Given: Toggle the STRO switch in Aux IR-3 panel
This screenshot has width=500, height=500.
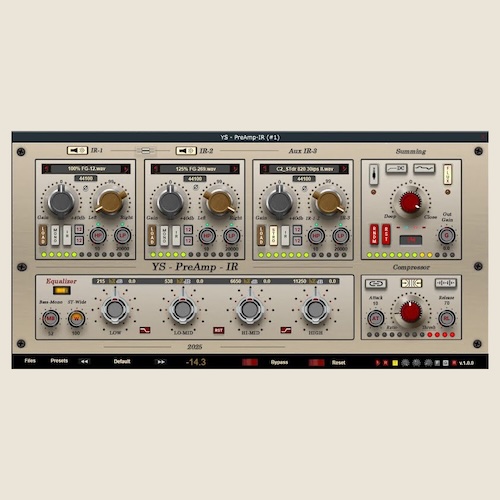Looking at the screenshot, I should 273,236.
